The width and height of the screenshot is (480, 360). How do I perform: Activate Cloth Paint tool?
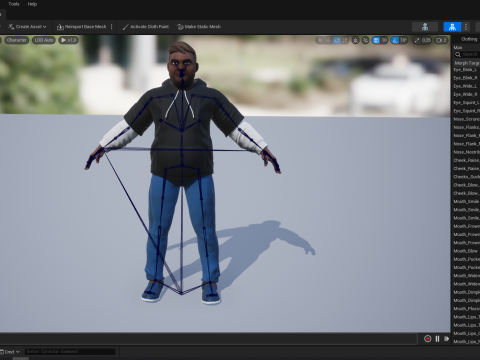pyautogui.click(x=146, y=27)
